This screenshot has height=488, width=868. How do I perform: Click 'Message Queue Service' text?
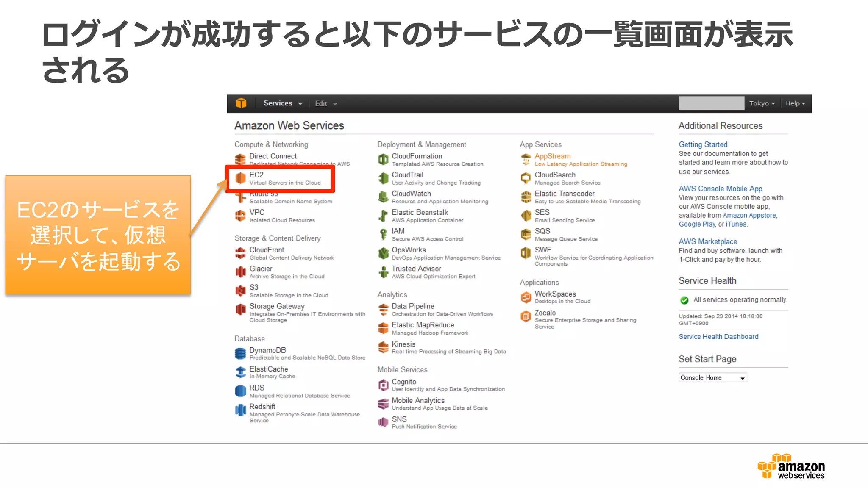pos(566,239)
